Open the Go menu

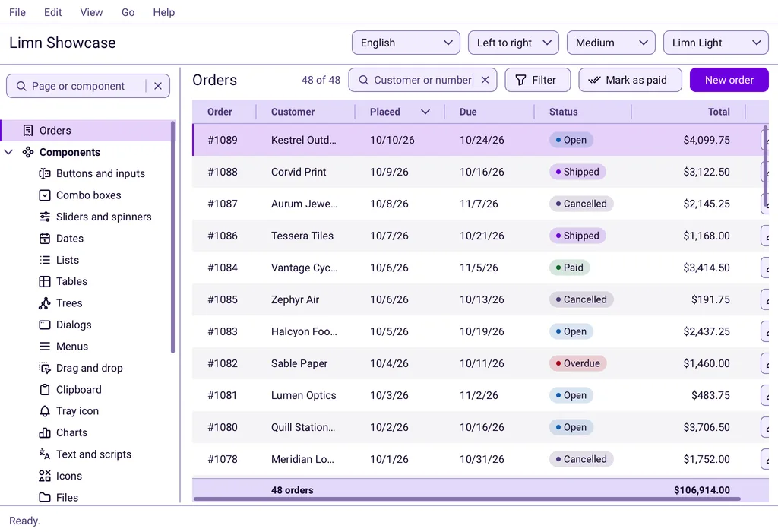coord(128,12)
